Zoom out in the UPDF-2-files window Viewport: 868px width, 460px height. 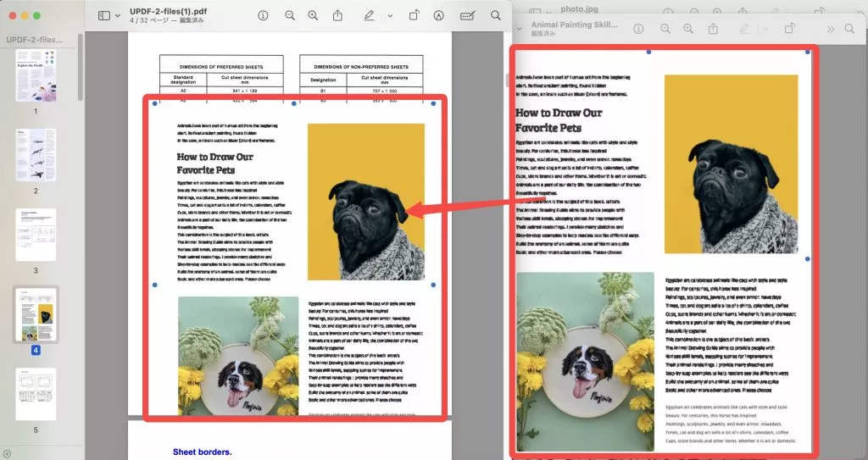click(290, 15)
